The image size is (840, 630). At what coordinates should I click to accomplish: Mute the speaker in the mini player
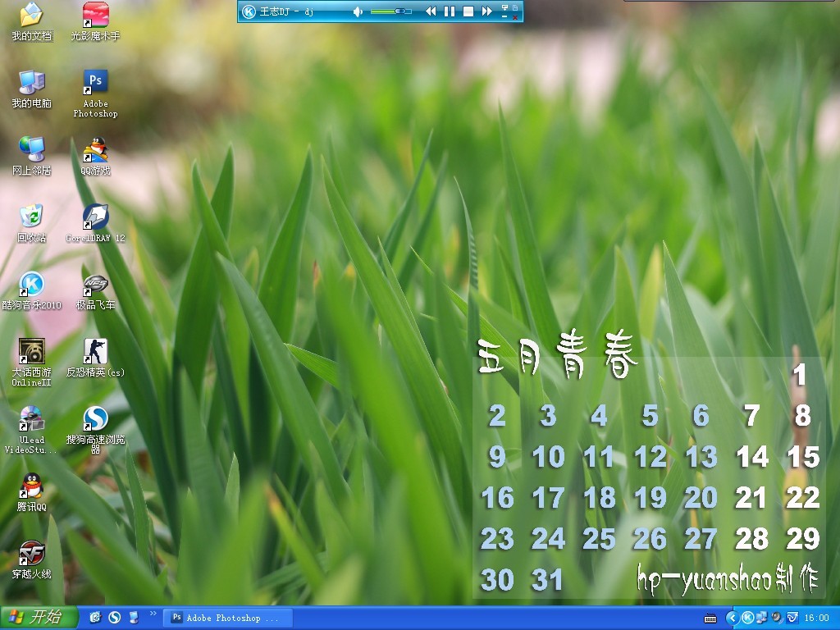tap(358, 11)
